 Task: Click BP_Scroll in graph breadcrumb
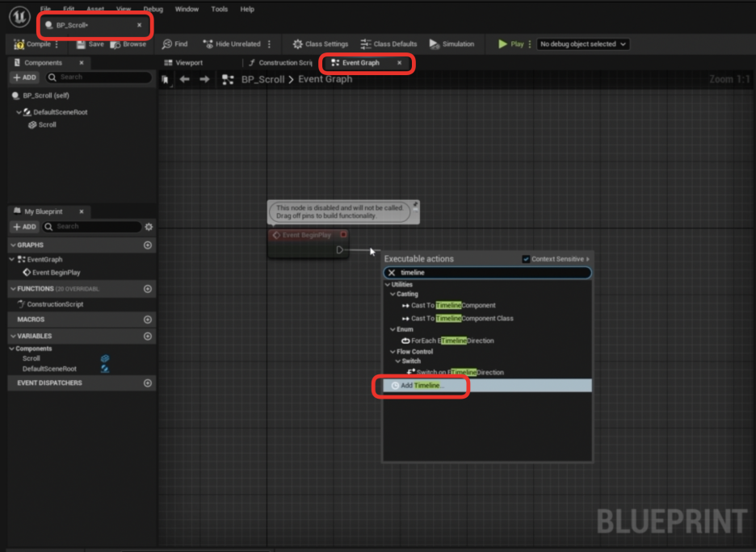click(262, 79)
